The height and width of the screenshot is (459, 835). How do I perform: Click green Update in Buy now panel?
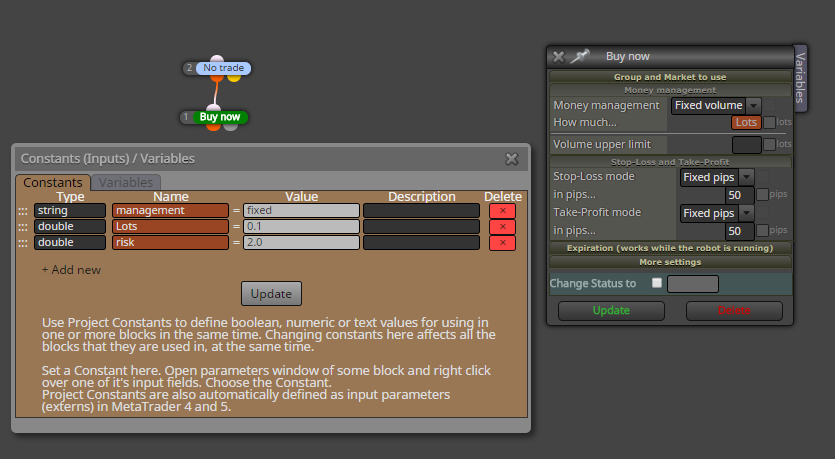pos(611,310)
